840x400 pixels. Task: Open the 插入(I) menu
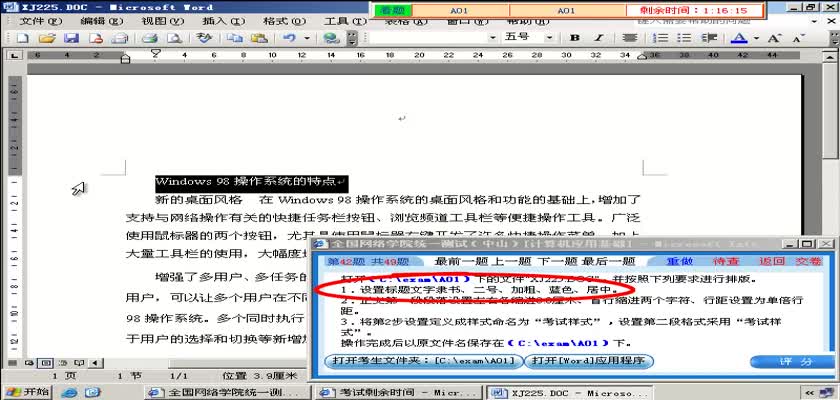click(x=223, y=21)
